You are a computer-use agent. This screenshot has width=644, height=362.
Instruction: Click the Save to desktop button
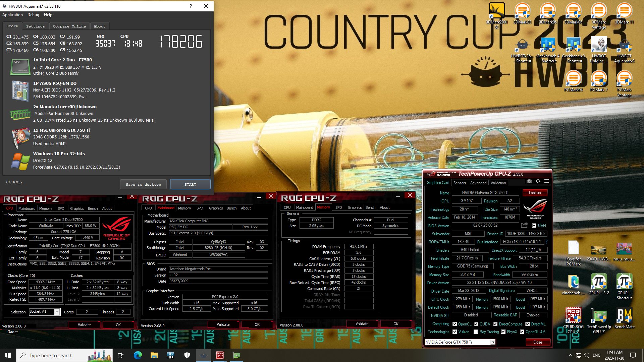143,184
